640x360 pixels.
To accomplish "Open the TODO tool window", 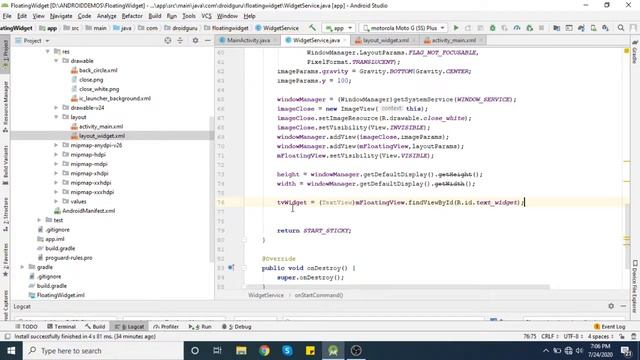I will click(x=26, y=327).
